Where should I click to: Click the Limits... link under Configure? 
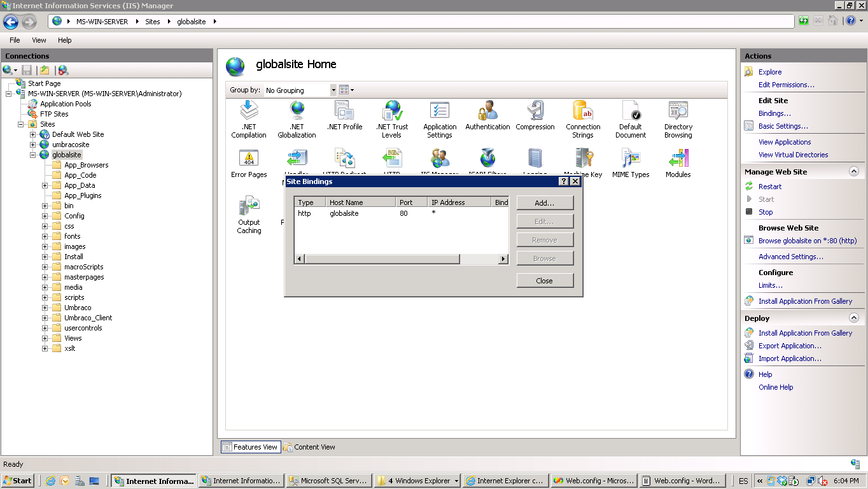(770, 285)
